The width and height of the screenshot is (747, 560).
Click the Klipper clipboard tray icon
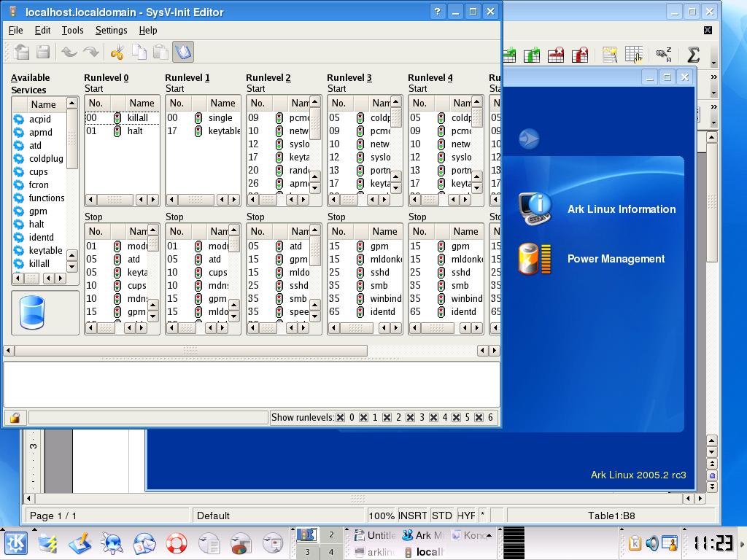click(635, 542)
